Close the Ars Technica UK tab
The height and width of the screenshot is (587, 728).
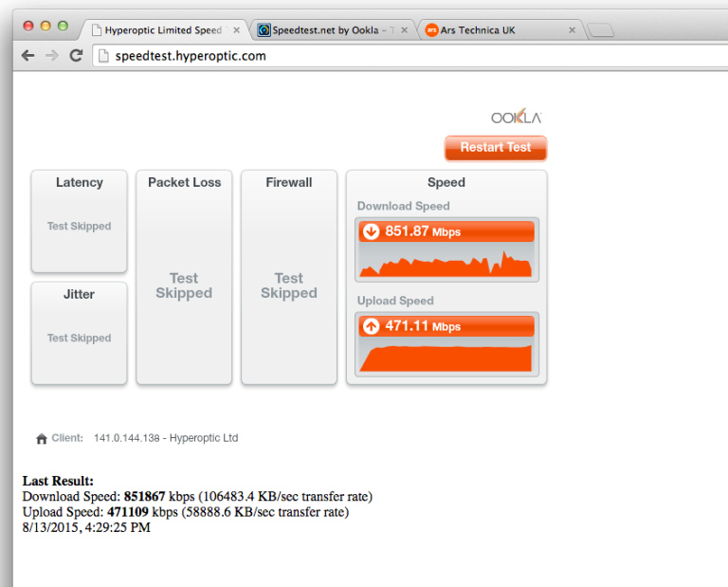tap(572, 30)
